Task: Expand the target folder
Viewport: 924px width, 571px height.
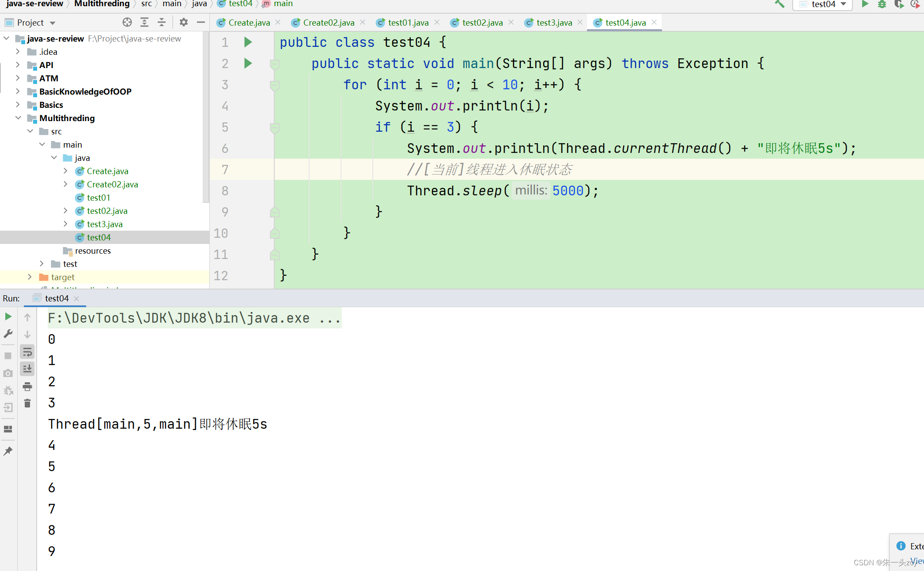Action: click(30, 277)
